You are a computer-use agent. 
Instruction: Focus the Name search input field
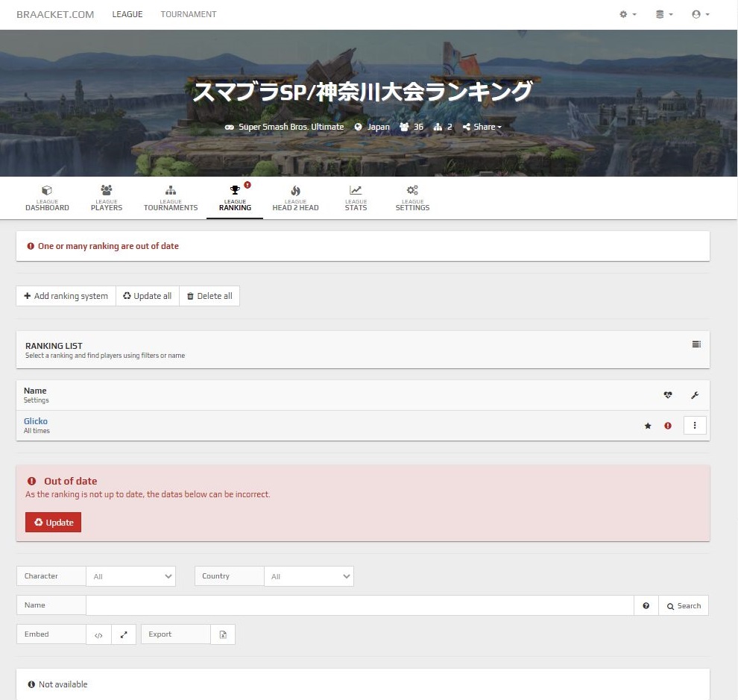(360, 605)
